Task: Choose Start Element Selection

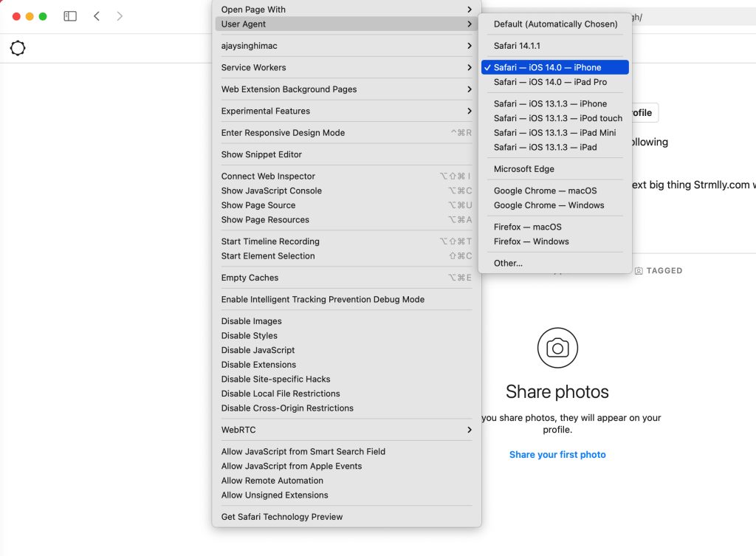Action: coord(346,255)
